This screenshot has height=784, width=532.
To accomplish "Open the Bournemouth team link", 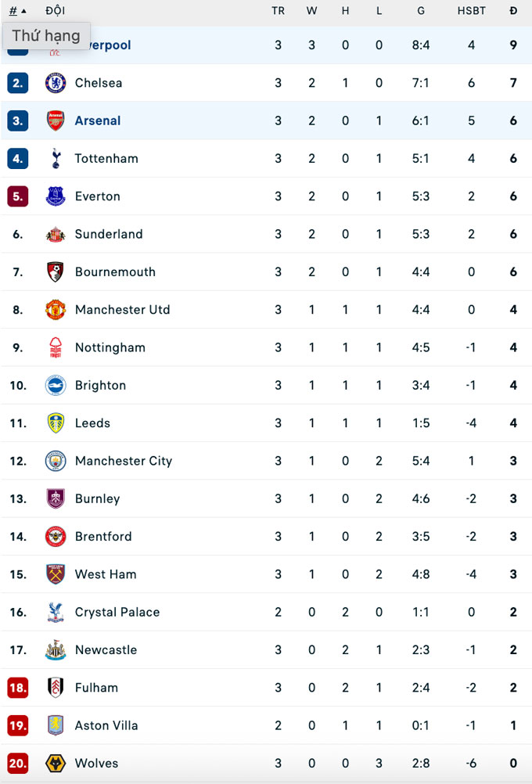I will tap(115, 272).
